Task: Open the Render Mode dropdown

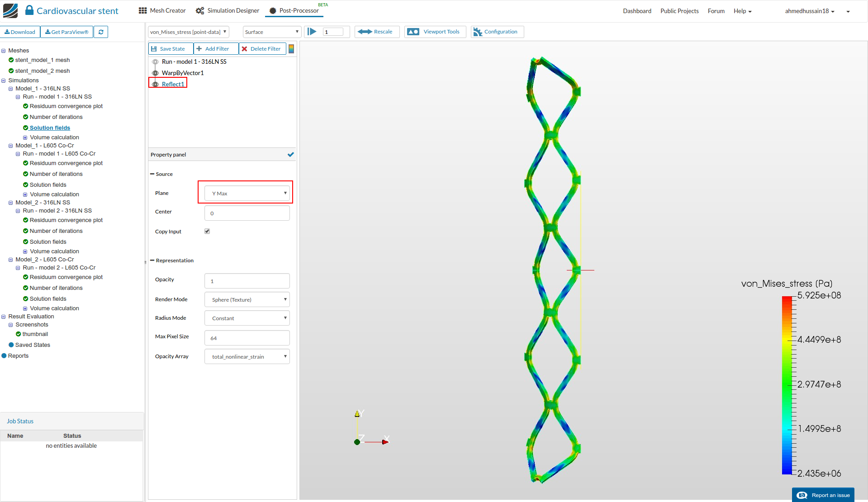Action: click(x=247, y=299)
